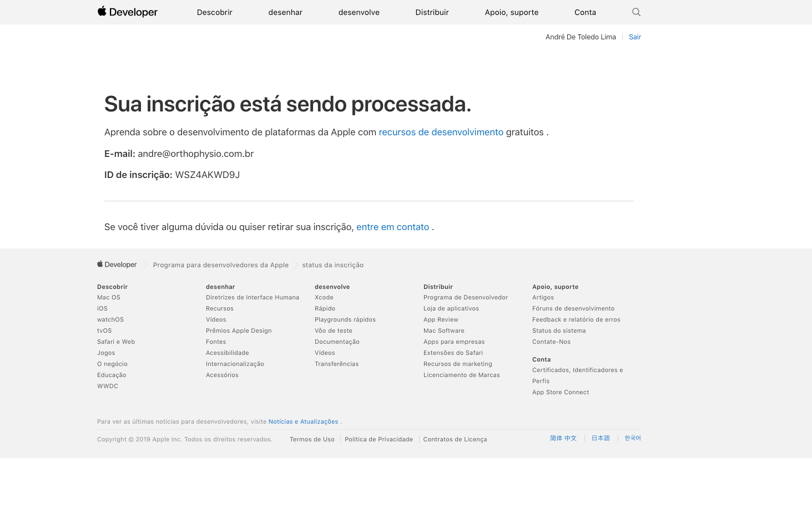The height and width of the screenshot is (529, 812).
Task: Open the App Store Connect footer link
Action: point(561,392)
